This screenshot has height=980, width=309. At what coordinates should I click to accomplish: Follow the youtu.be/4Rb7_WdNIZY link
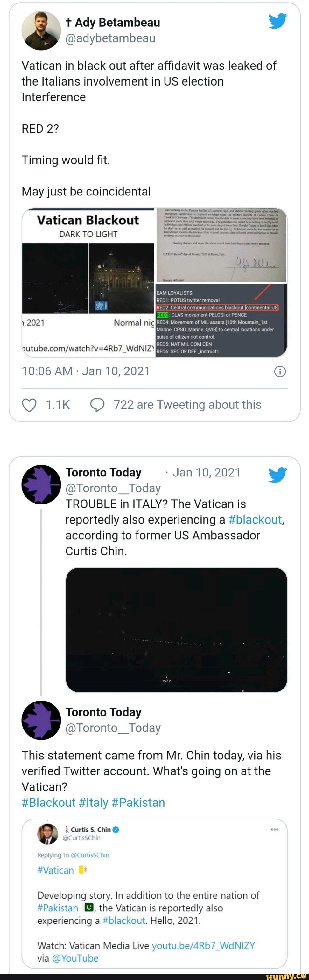(x=203, y=945)
